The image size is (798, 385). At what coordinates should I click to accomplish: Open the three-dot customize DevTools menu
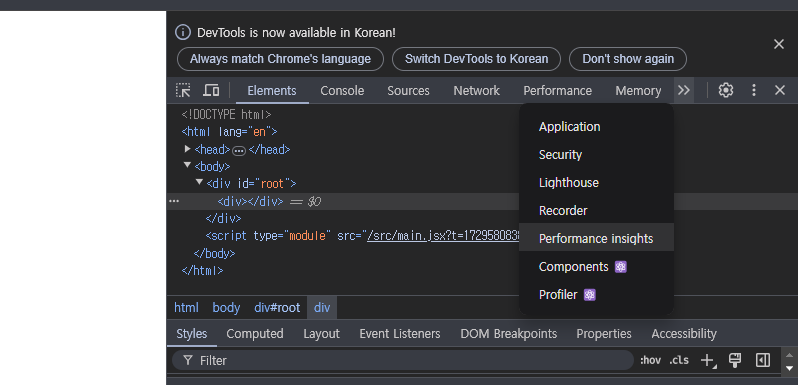[x=754, y=90]
